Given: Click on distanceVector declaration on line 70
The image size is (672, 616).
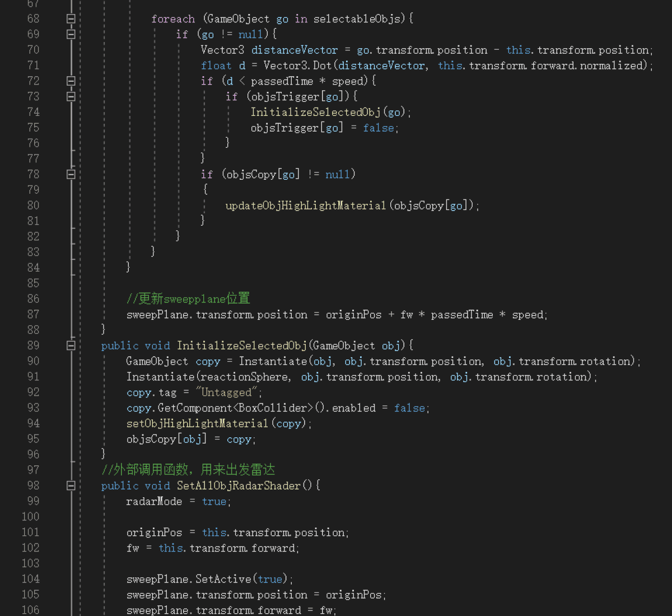Looking at the screenshot, I should pyautogui.click(x=295, y=50).
